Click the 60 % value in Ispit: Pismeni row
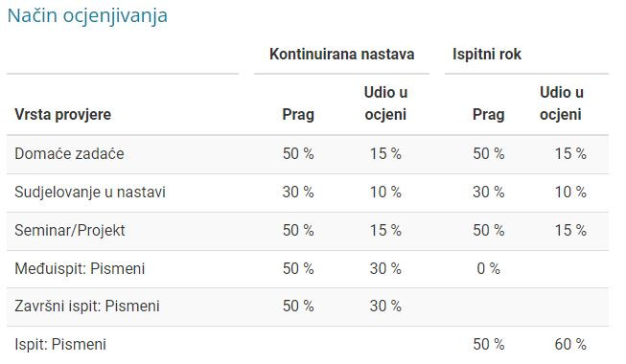626x364 pixels. click(570, 344)
